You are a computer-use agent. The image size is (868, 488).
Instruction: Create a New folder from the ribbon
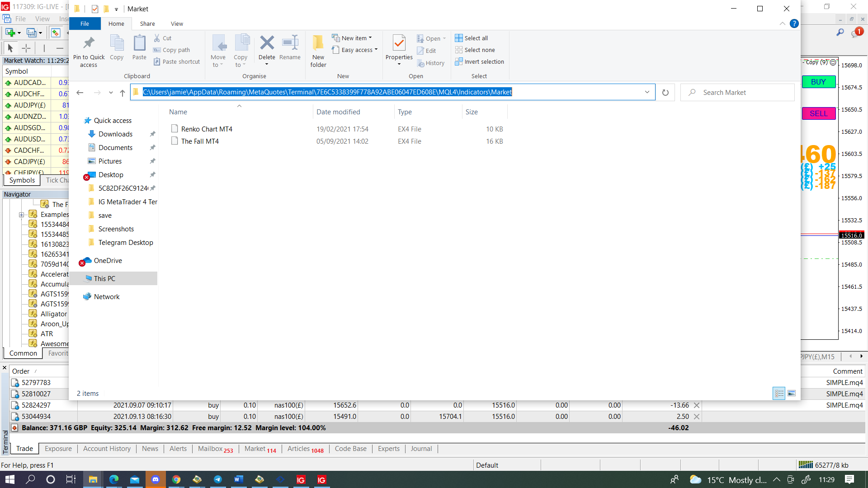tap(318, 51)
